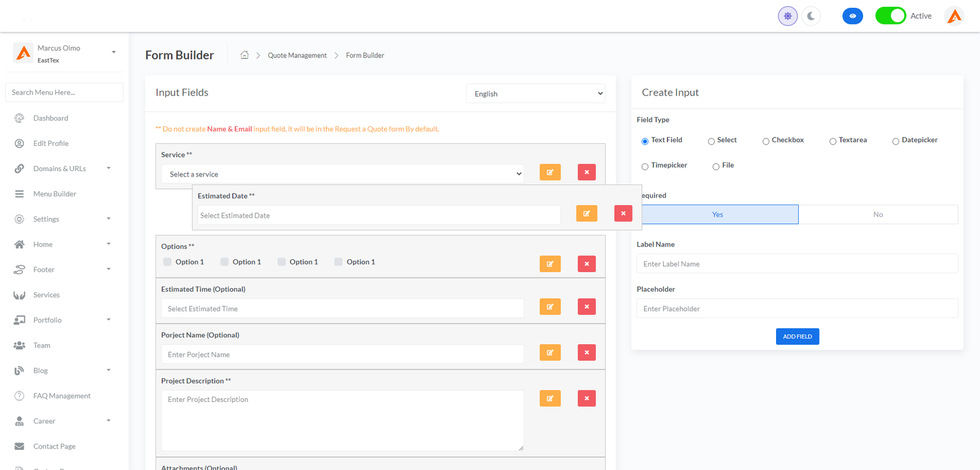980x470 pixels.
Task: Select the Datepicker field type radio
Action: pos(895,142)
